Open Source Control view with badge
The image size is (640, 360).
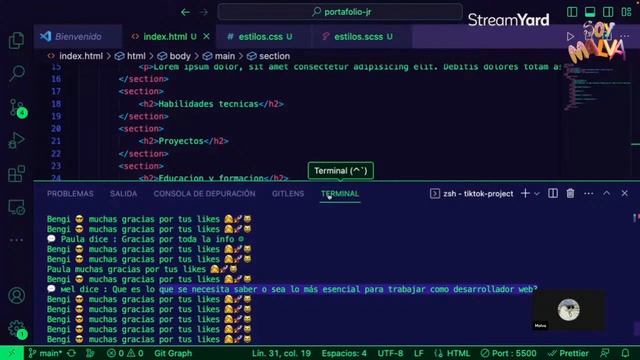tap(17, 108)
